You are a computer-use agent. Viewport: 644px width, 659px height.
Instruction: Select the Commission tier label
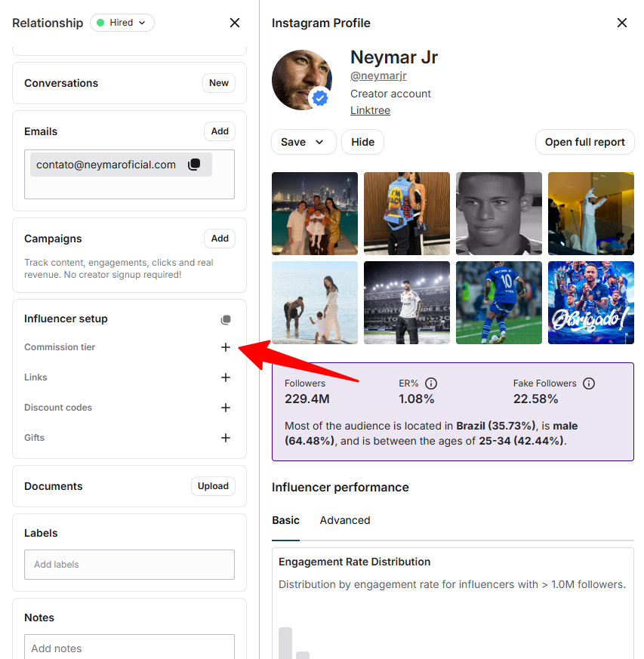point(60,347)
